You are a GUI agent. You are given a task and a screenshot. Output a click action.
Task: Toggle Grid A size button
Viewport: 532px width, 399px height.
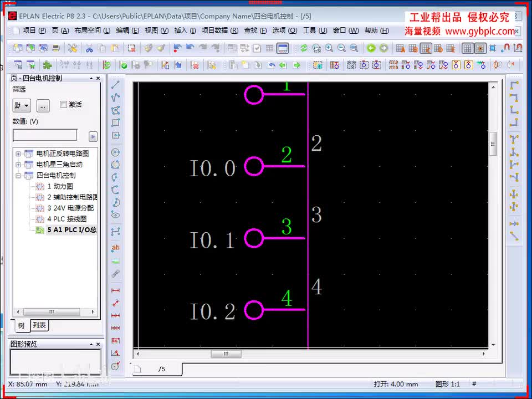tap(401, 49)
